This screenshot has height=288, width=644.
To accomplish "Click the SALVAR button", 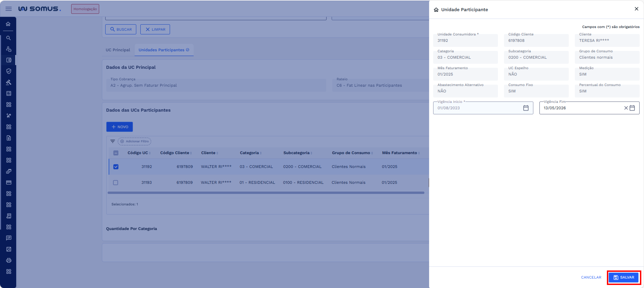I will tap(623, 277).
